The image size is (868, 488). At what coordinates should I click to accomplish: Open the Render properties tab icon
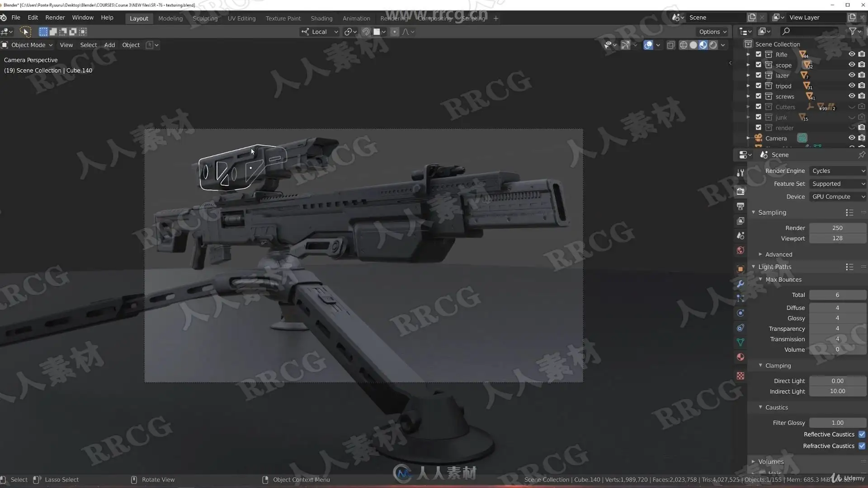pos(740,191)
